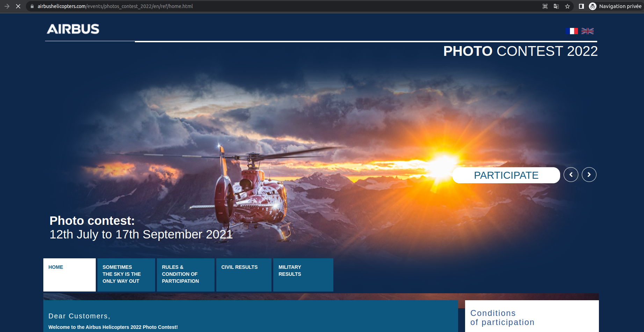
Task: Open Sometimes the sky is the only way out tab
Action: 126,275
